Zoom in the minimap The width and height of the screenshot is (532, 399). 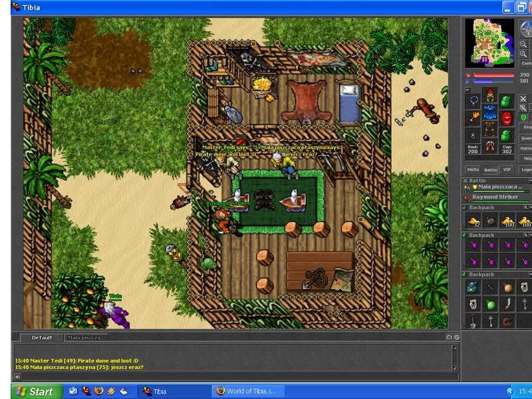coord(523,54)
